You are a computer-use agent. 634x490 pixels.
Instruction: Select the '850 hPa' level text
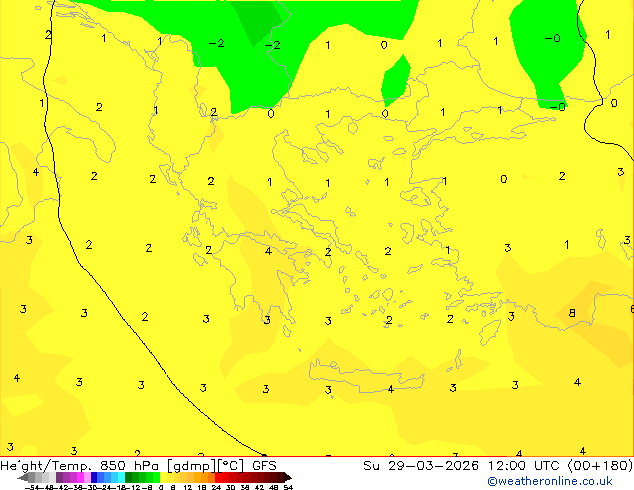click(x=129, y=466)
